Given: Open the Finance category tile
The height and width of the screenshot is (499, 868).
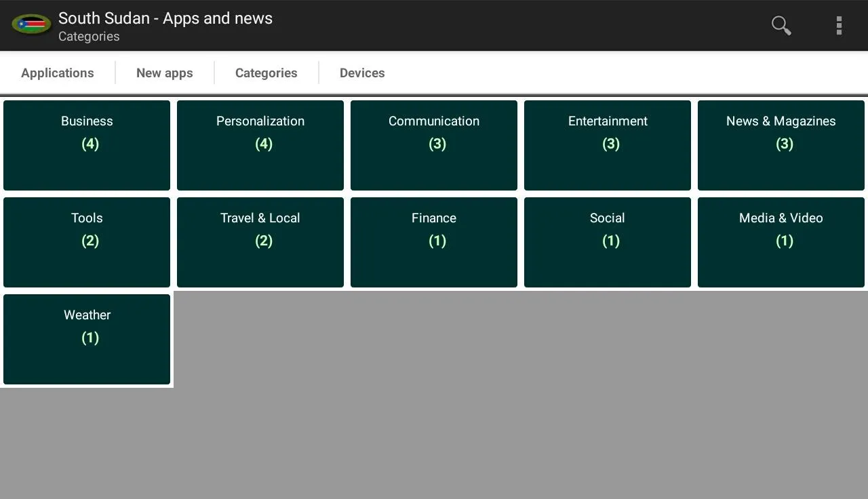Looking at the screenshot, I should coord(434,242).
